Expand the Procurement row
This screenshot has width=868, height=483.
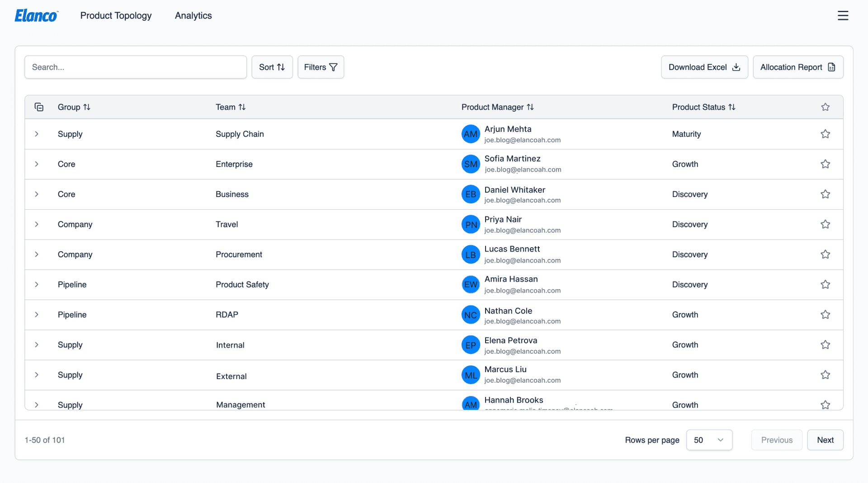point(37,254)
